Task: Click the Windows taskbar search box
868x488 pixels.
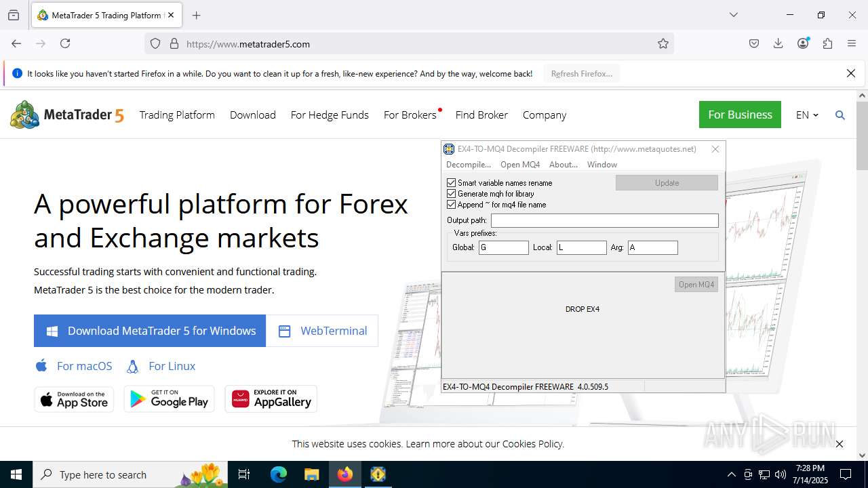Action: [x=132, y=474]
